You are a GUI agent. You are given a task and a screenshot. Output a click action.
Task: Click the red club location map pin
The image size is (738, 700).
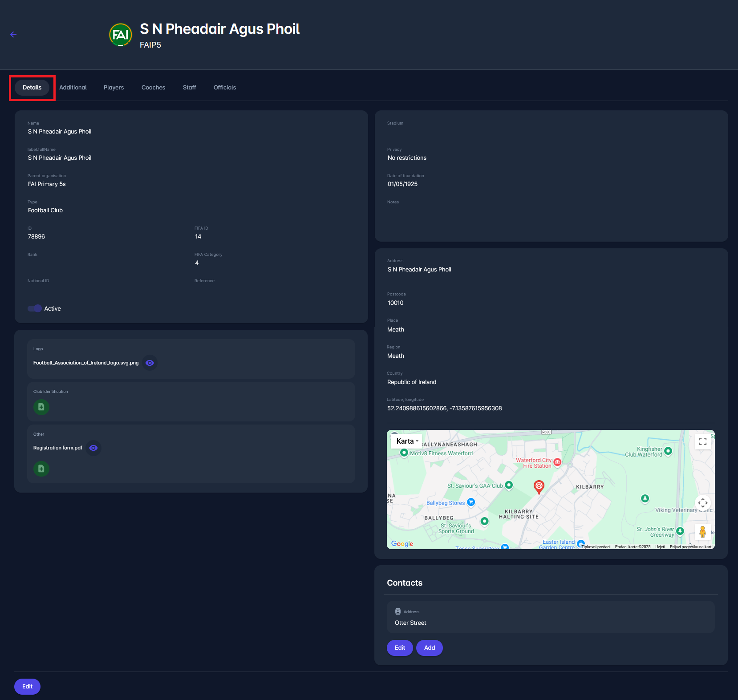pyautogui.click(x=539, y=486)
